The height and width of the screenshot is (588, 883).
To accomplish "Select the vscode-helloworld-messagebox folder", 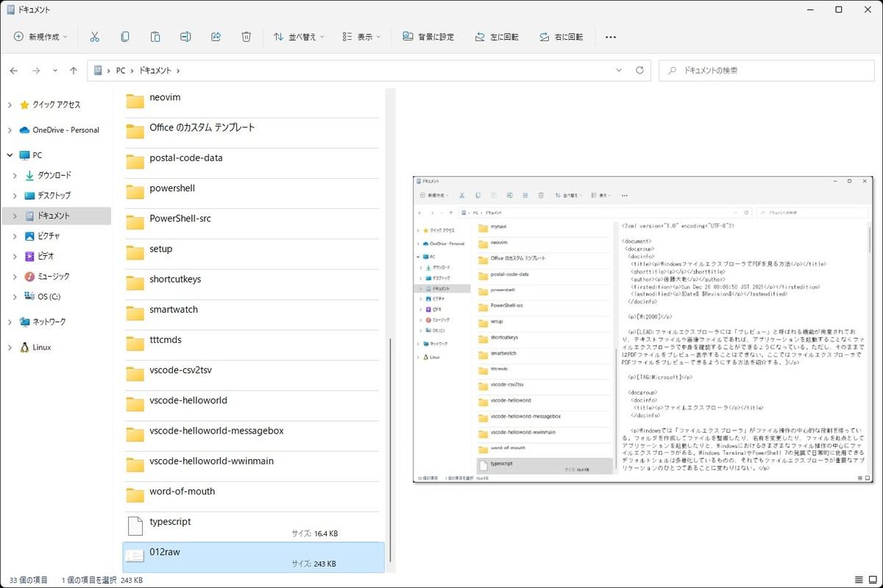I will pos(253,434).
